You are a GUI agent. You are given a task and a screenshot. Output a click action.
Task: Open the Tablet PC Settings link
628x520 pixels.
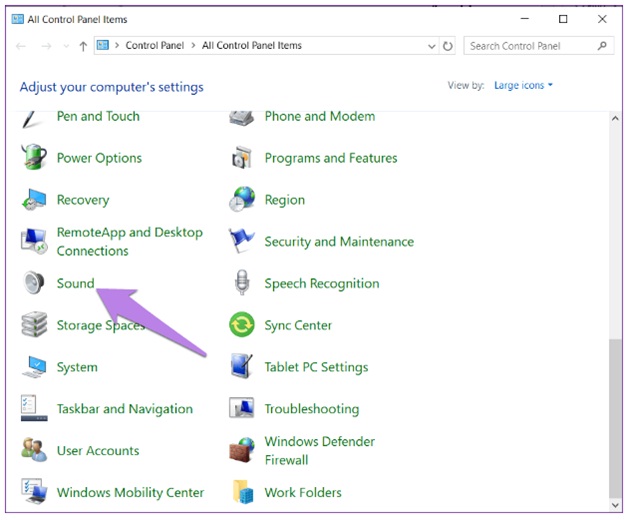[316, 367]
